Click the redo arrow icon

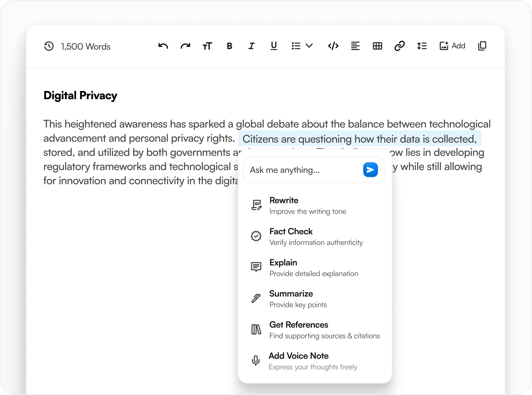tap(185, 46)
